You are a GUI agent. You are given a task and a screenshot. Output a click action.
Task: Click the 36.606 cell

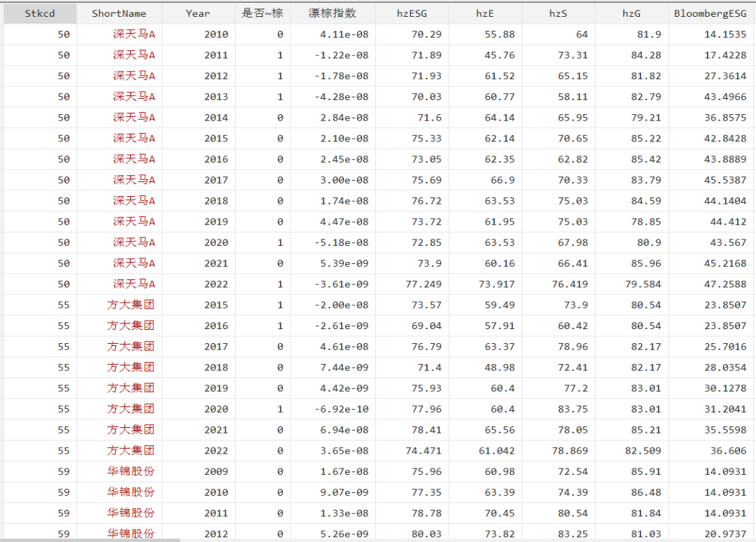click(x=710, y=450)
